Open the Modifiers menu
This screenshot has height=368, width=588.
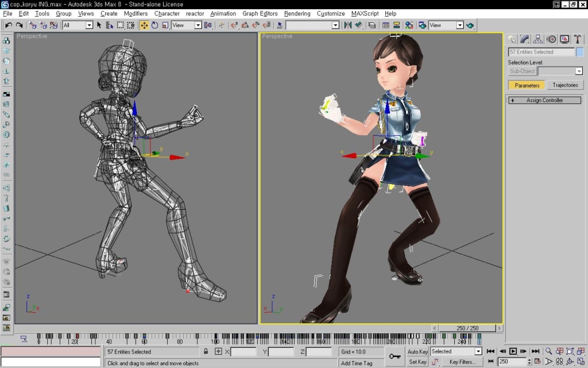[x=136, y=14]
